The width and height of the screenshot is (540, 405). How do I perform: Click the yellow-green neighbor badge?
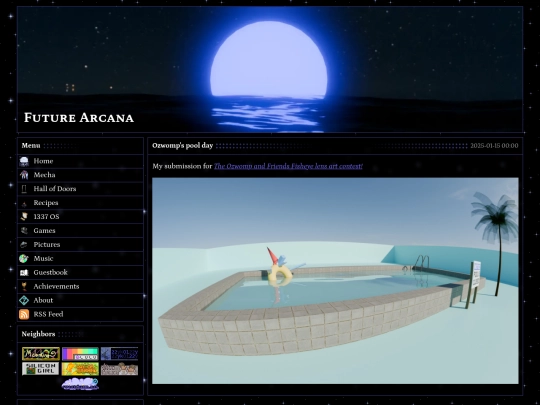(x=80, y=368)
